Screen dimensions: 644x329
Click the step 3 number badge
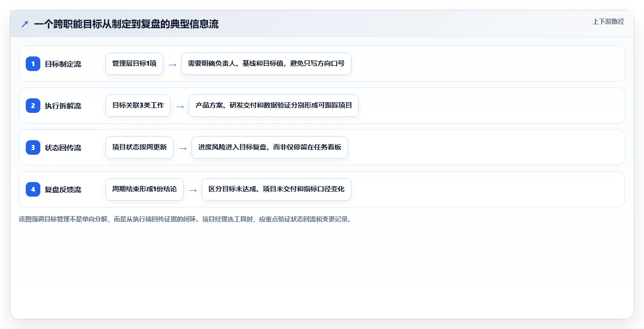[33, 147]
